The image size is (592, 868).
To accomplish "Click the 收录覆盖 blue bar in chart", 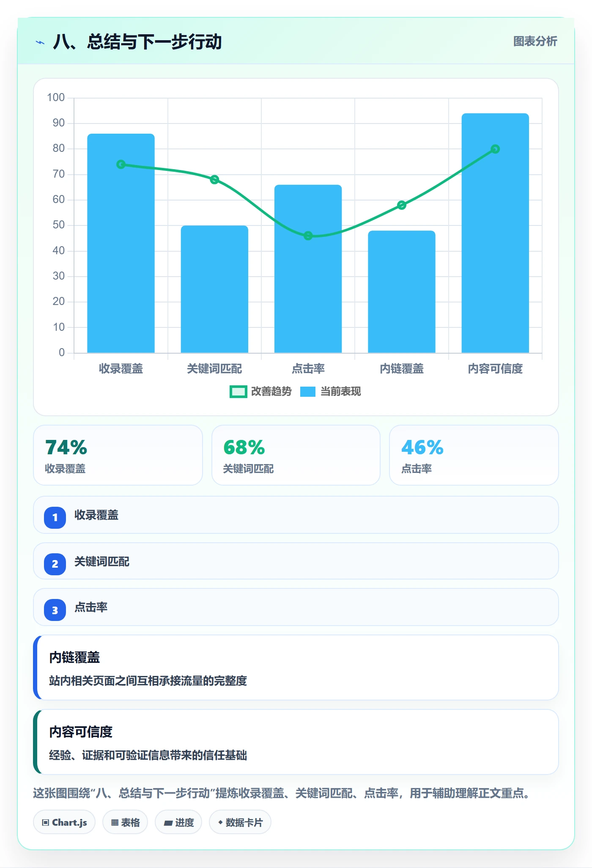I will [121, 243].
